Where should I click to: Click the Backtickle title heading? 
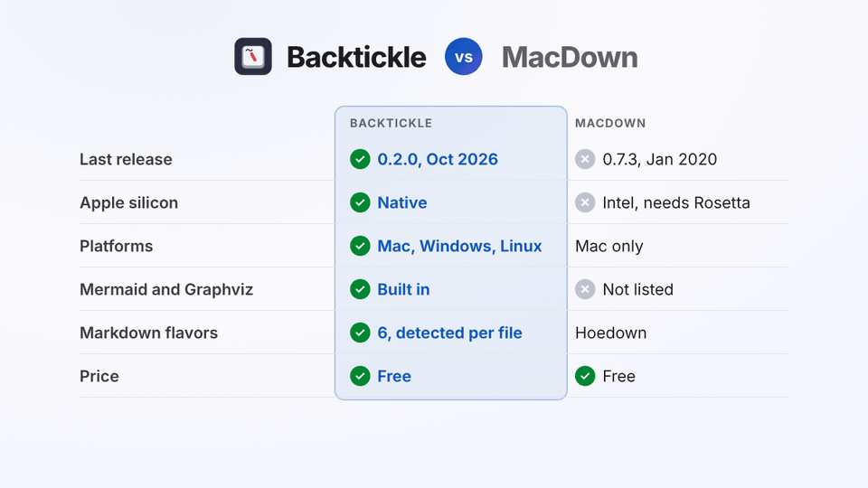tap(356, 57)
